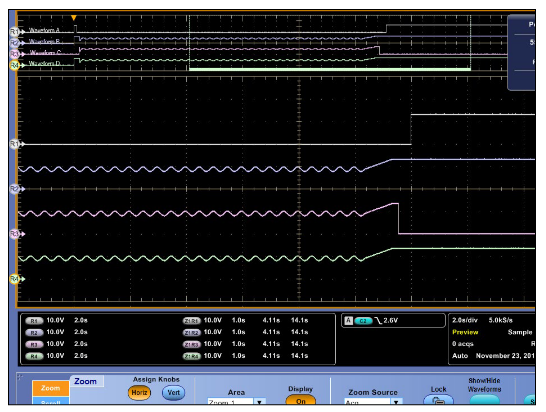Click the Zoom Source Acq field

368,402
